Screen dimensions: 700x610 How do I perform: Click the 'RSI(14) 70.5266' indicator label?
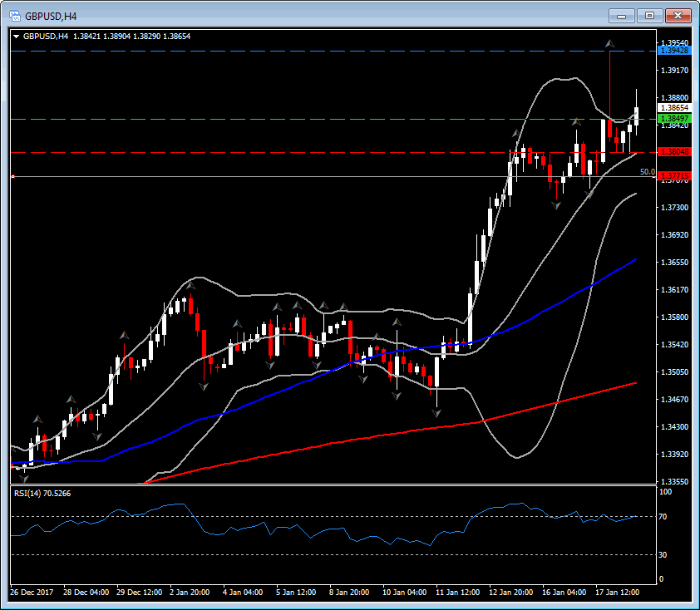(x=42, y=493)
